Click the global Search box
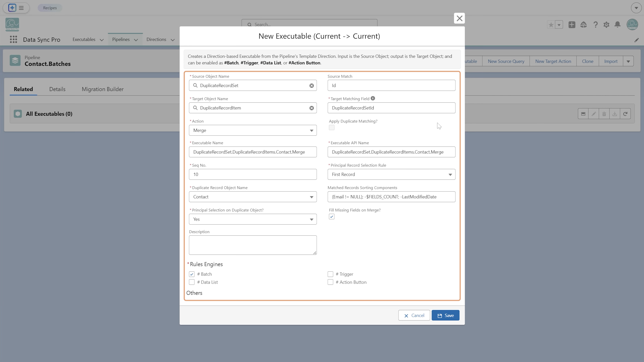Image resolution: width=644 pixels, height=362 pixels. (309, 23)
